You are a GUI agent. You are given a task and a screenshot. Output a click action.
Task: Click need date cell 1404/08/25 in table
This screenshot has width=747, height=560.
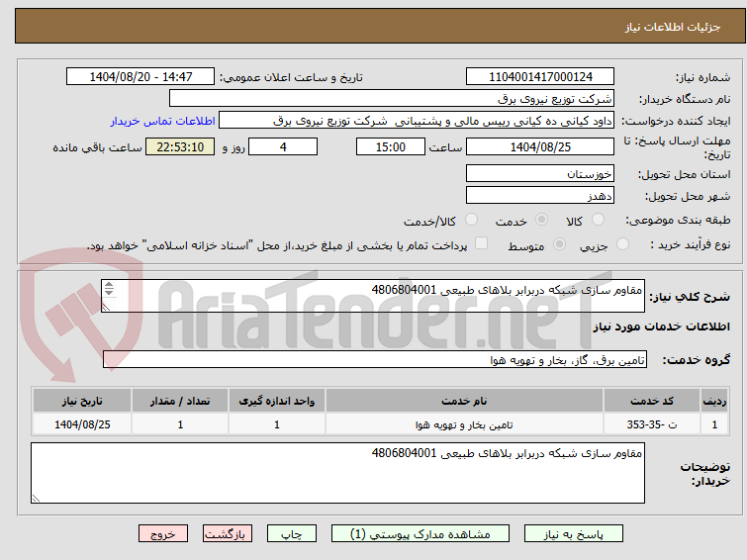point(82,424)
